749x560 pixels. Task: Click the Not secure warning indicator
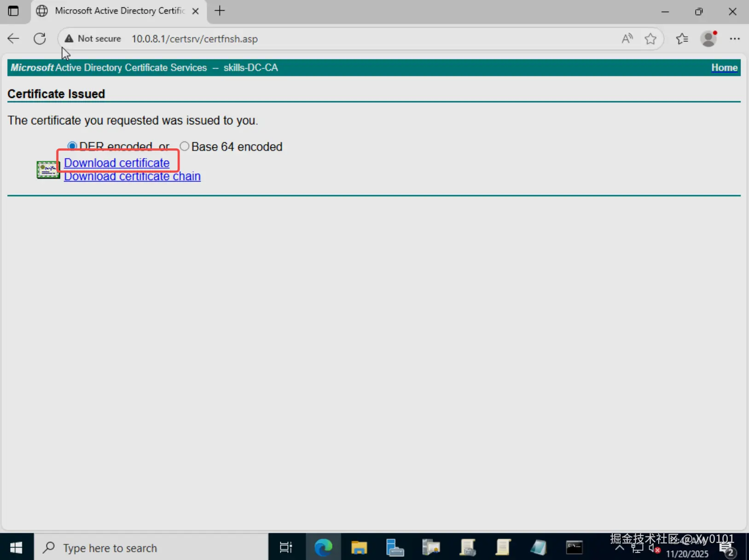point(93,39)
